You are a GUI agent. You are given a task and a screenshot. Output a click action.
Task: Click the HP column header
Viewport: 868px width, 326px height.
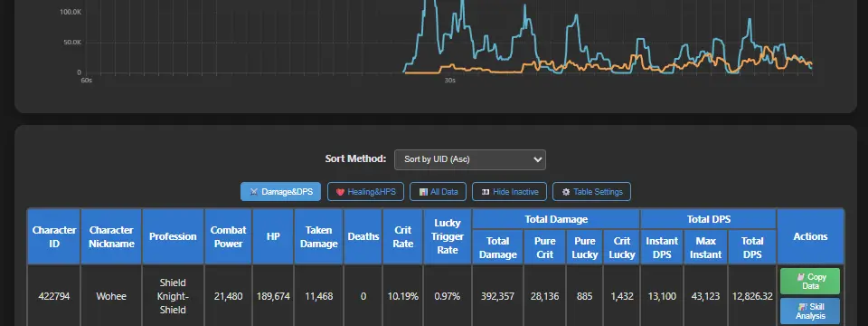pyautogui.click(x=273, y=236)
